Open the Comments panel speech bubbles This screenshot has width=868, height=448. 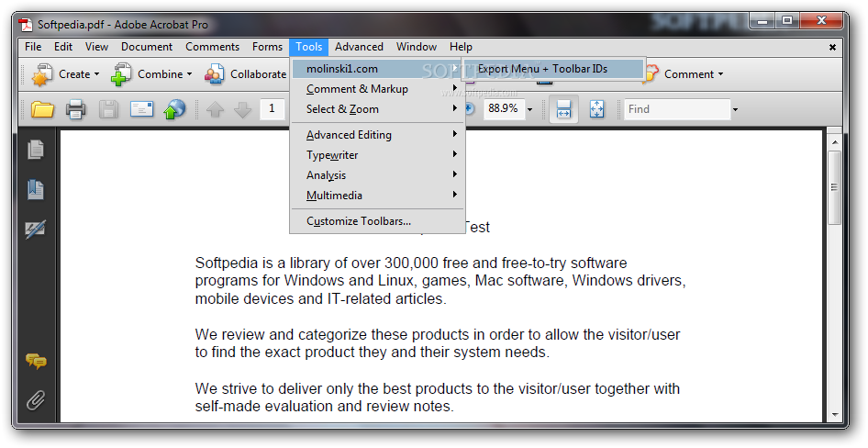36,362
